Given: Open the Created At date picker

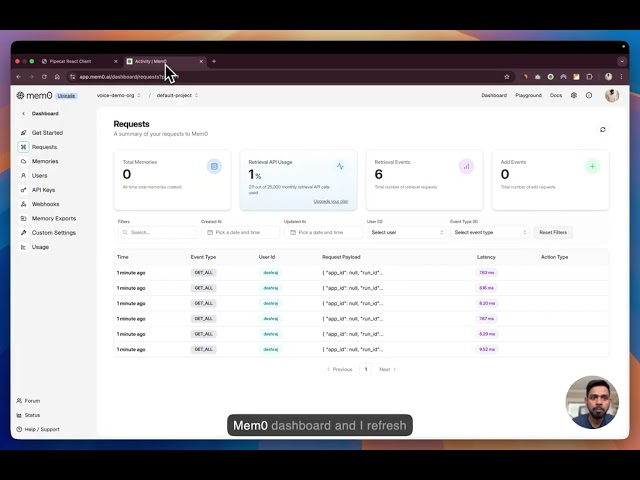Looking at the screenshot, I should point(240,232).
